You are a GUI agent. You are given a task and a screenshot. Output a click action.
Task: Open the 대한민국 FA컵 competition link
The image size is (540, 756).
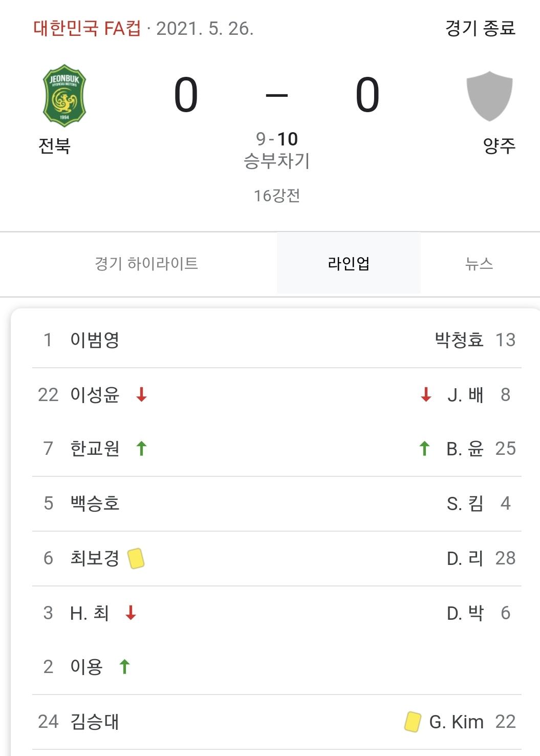(x=87, y=28)
